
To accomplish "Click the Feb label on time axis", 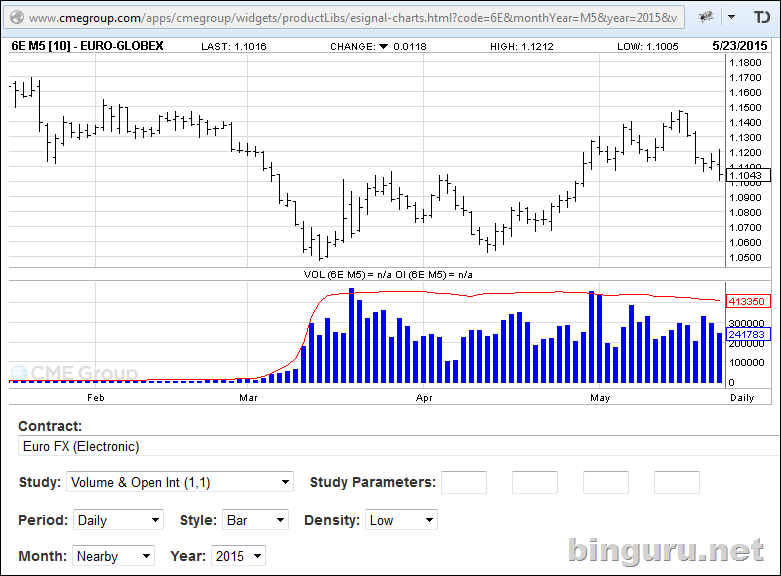I will (96, 398).
